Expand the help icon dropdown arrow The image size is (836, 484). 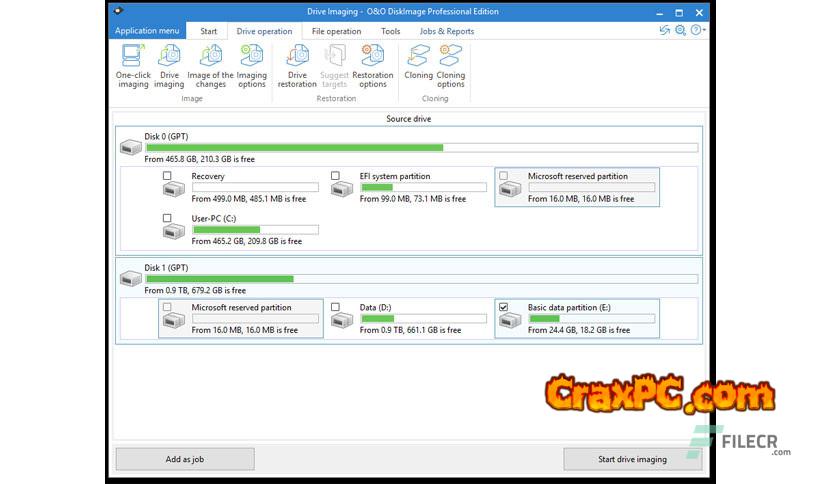pyautogui.click(x=704, y=30)
